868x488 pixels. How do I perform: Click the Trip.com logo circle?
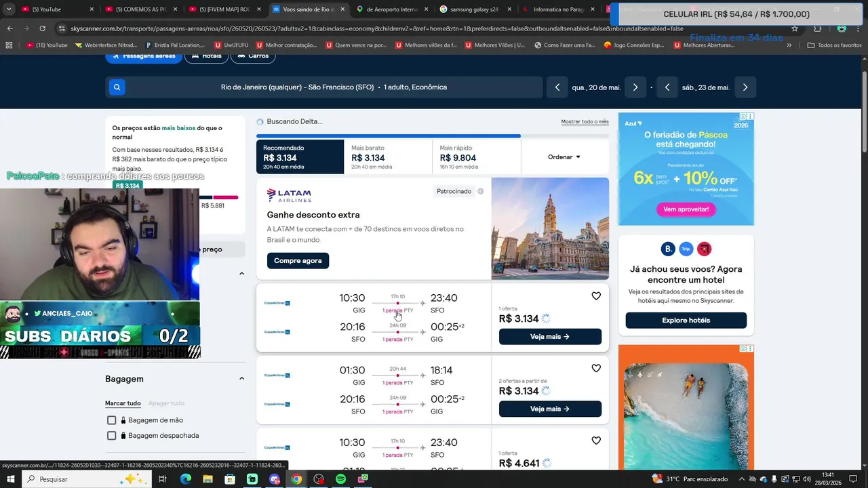[x=686, y=249]
